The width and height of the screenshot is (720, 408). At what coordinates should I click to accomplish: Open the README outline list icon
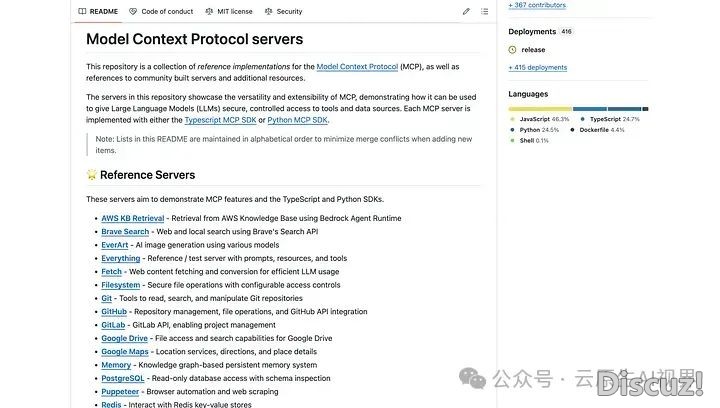[484, 11]
